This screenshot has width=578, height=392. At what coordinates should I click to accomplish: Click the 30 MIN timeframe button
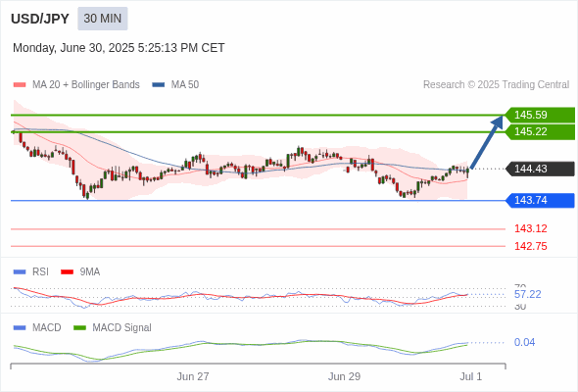103,19
